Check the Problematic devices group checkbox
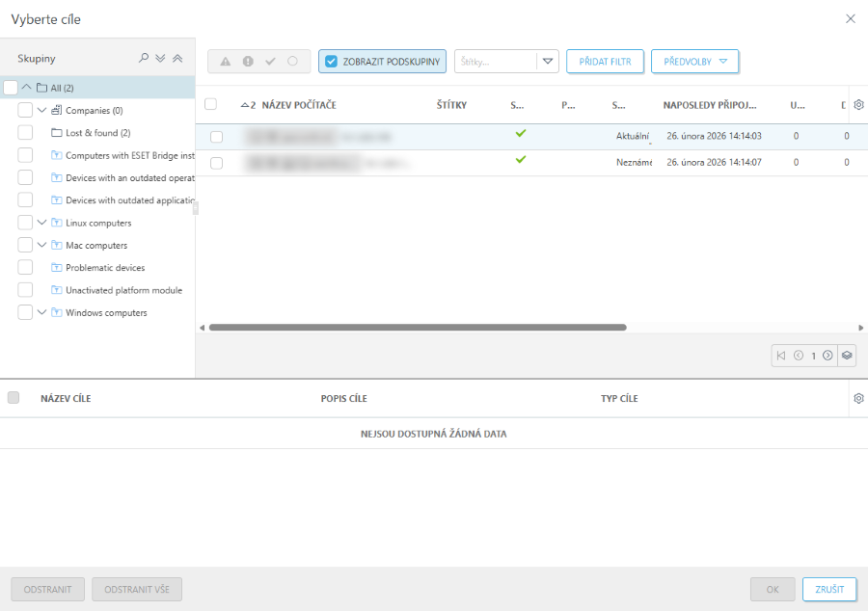This screenshot has width=868, height=611. click(x=25, y=267)
